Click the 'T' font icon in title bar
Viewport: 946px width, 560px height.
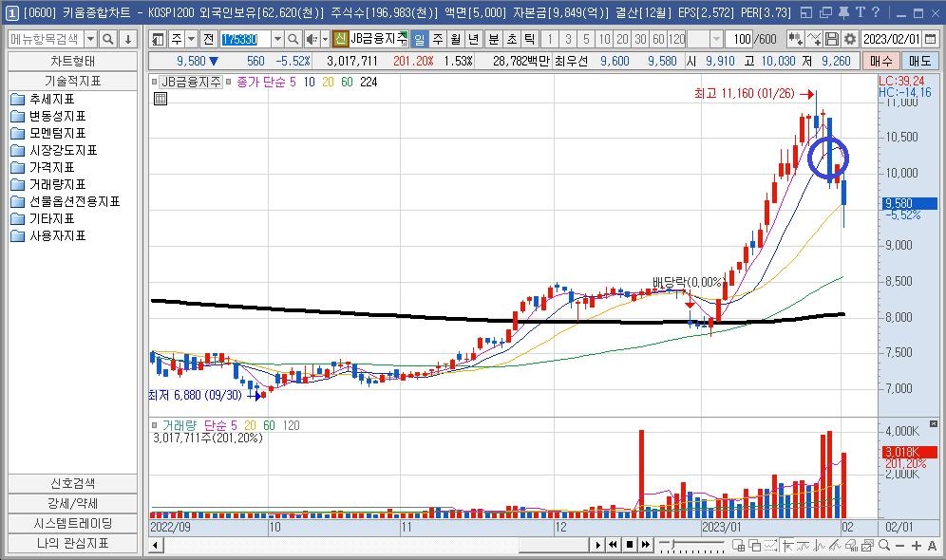tap(860, 12)
